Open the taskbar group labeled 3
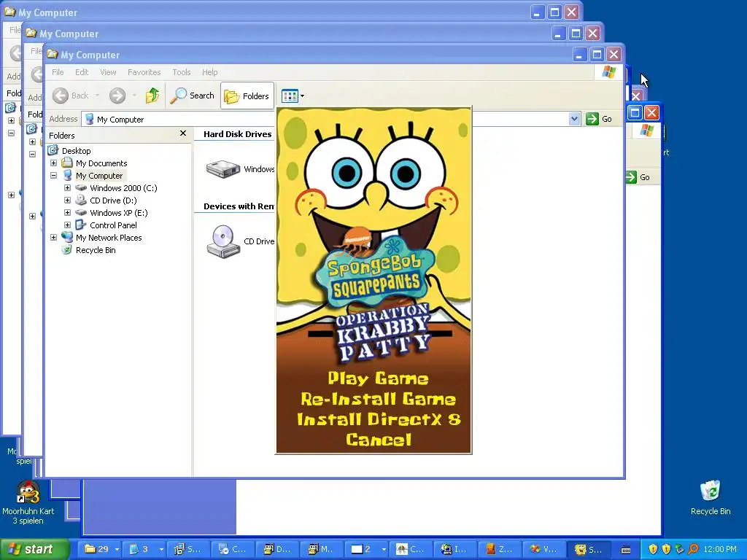 (x=146, y=550)
